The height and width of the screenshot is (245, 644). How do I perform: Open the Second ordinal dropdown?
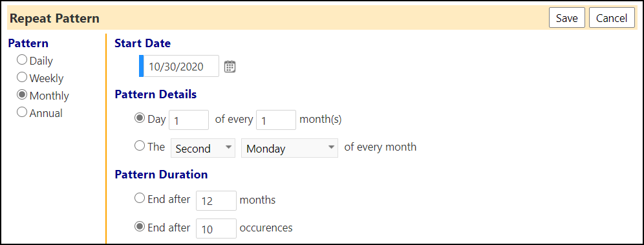click(203, 148)
